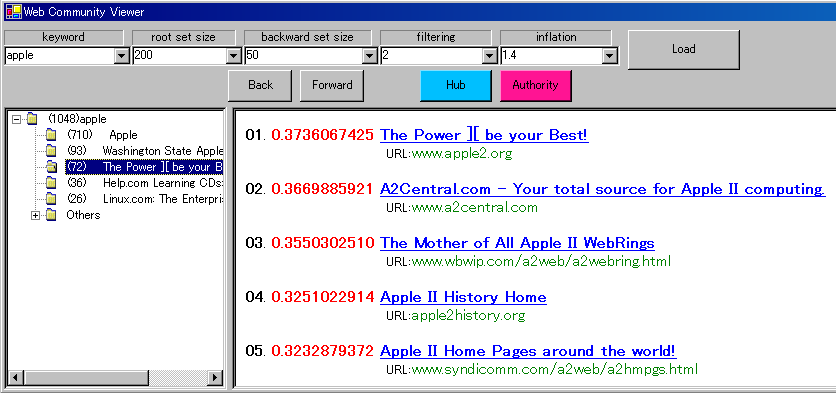Viewport: 836px width, 393px height.
Task: Click the score 0.3251022914
Action: (x=323, y=297)
